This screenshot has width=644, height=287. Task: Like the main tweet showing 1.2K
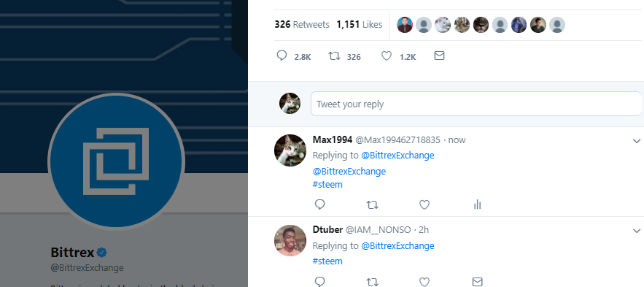[387, 56]
